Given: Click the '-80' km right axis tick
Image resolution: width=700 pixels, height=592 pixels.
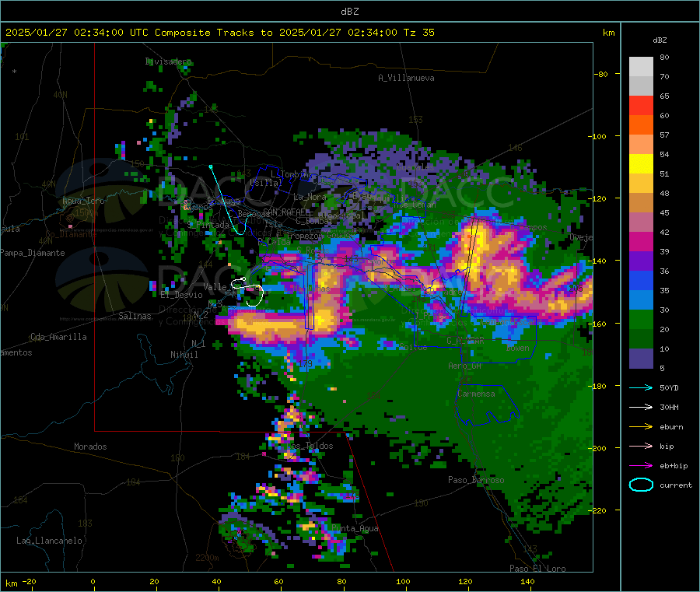Looking at the screenshot, I should click(x=601, y=74).
